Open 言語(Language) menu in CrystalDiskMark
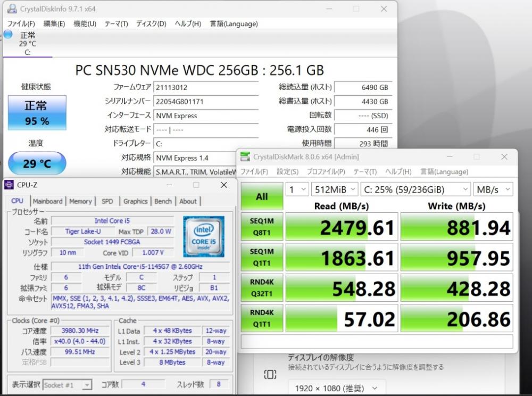Viewport: 532px width, 396px height. 444,172
